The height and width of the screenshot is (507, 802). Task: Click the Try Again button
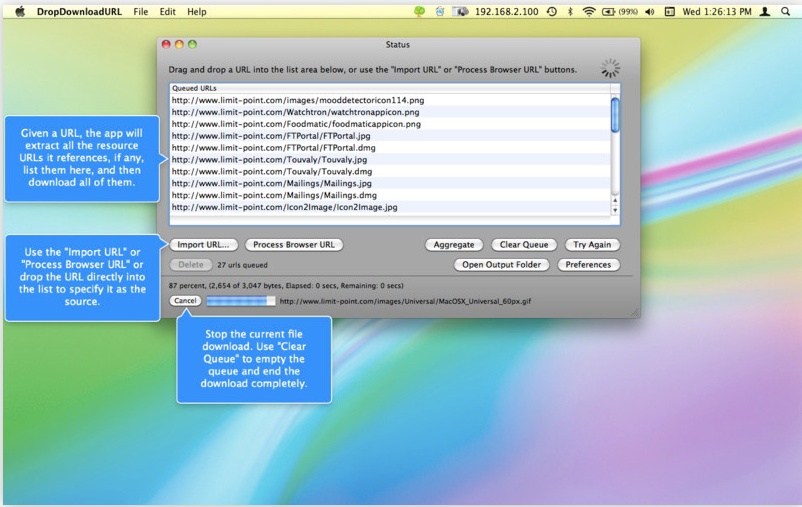pos(592,245)
